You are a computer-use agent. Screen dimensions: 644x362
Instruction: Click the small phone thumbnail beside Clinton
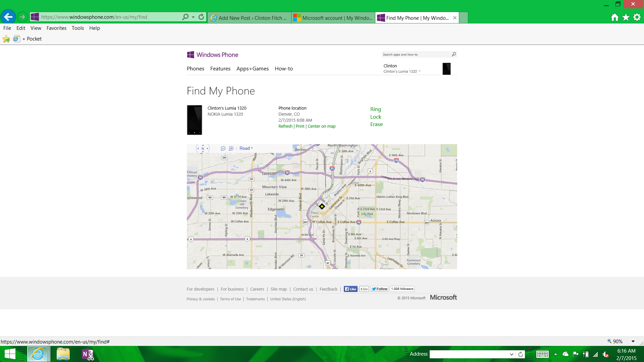tap(446, 69)
